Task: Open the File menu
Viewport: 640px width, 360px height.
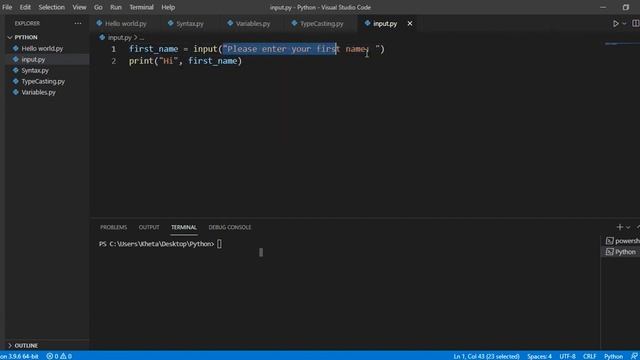Action: click(7, 7)
